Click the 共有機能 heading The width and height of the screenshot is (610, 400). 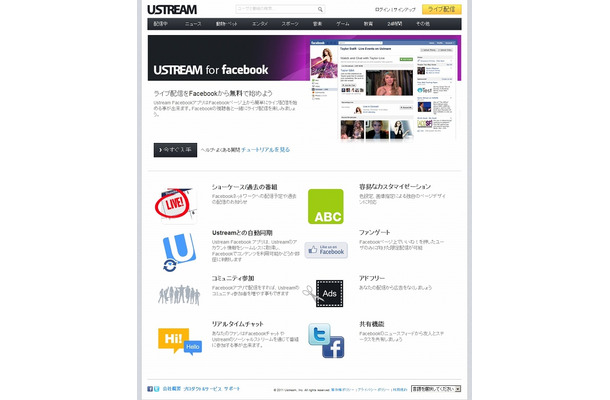372,324
